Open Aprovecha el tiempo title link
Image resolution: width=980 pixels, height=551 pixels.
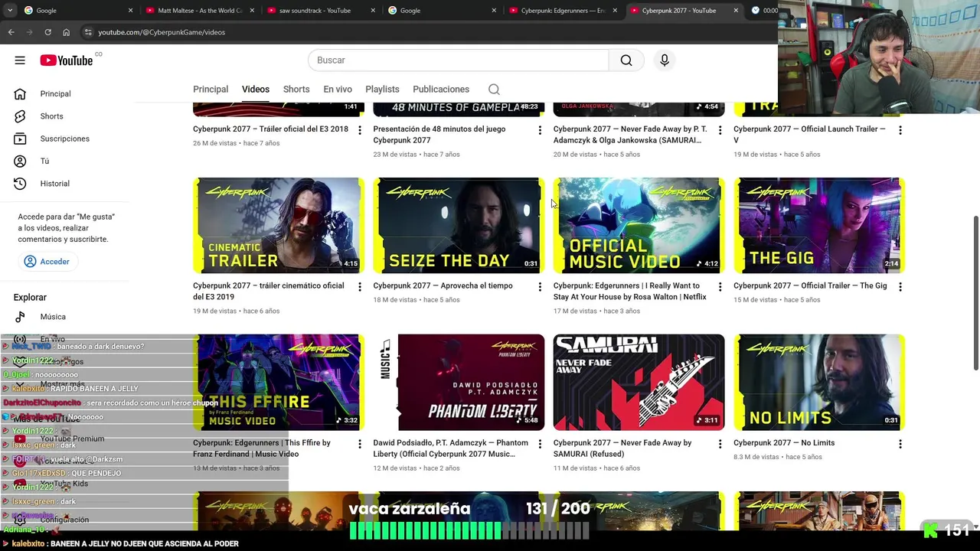click(x=443, y=286)
